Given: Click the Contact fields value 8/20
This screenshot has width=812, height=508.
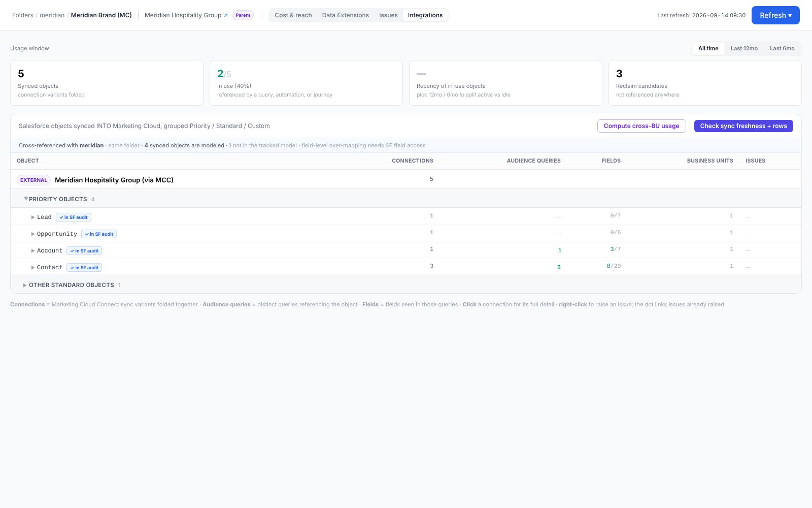Looking at the screenshot, I should pyautogui.click(x=614, y=266).
